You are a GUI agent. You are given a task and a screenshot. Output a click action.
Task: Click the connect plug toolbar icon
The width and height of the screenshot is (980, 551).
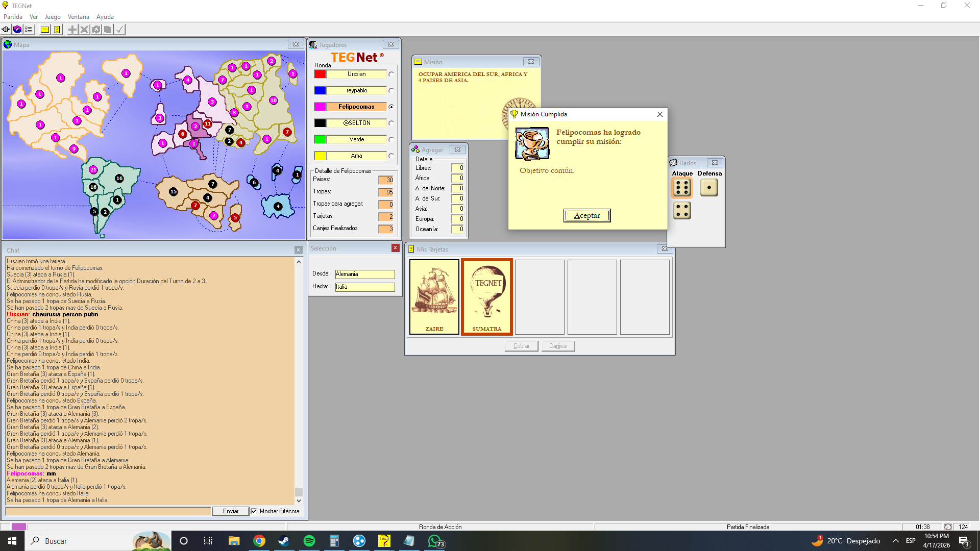tap(6, 30)
